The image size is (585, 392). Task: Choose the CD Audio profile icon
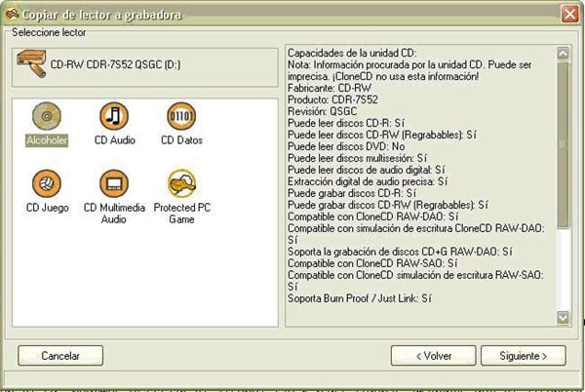point(114,116)
